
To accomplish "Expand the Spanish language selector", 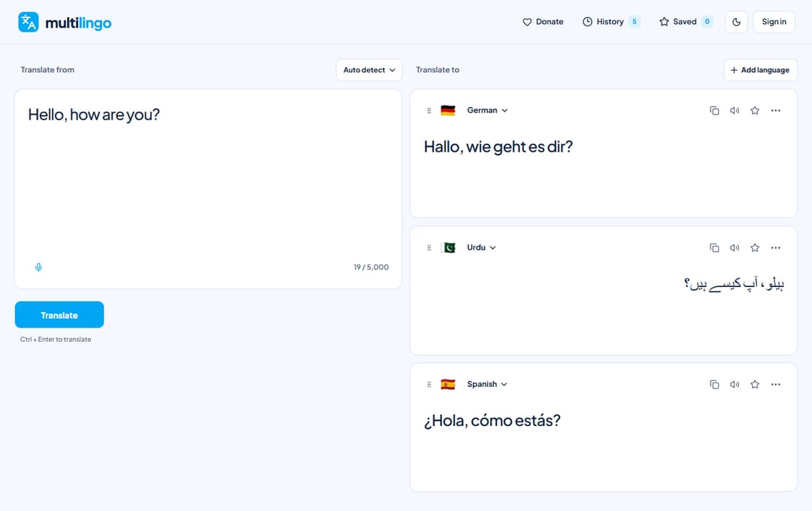I will [487, 384].
